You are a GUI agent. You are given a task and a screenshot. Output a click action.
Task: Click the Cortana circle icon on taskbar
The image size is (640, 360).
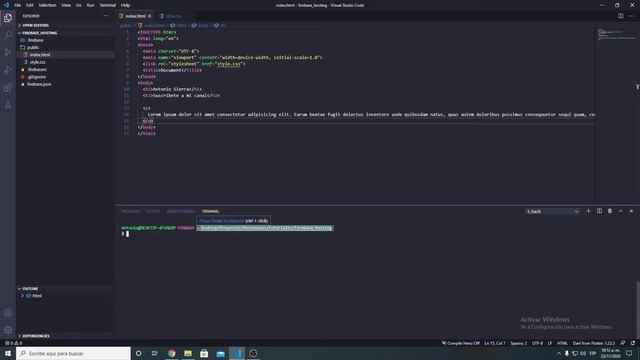tap(139, 353)
